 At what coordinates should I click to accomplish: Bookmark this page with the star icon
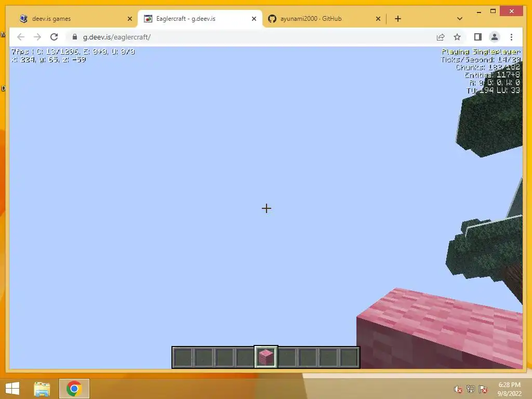coord(457,37)
